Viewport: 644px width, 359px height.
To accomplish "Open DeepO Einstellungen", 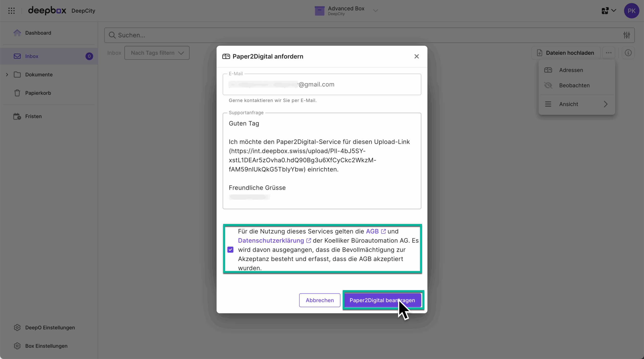I will (x=49, y=328).
